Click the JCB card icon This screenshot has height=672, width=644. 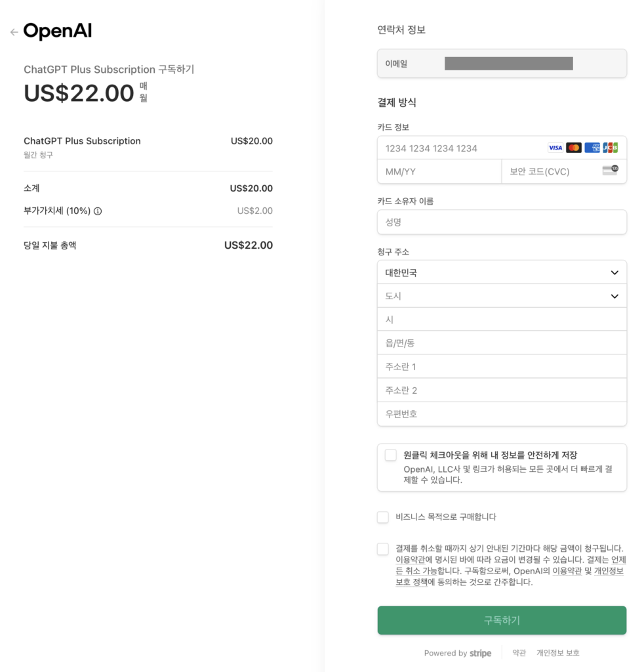tap(611, 148)
